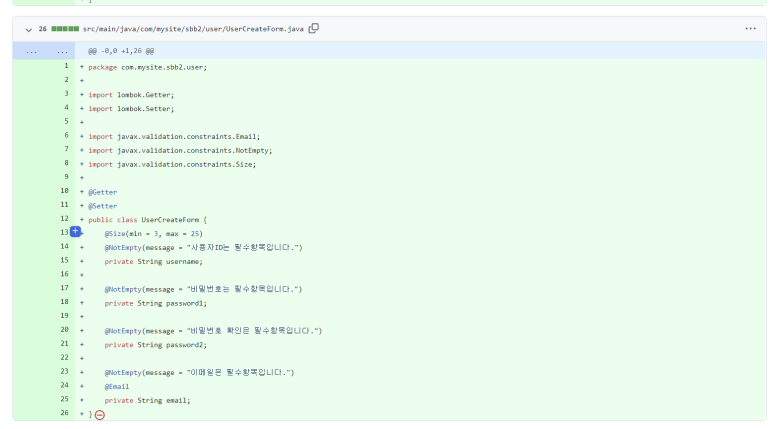Screen dimensions: 773x429
Task: Expand hidden lines via the ellipsis gutter
Action: click(x=44, y=51)
